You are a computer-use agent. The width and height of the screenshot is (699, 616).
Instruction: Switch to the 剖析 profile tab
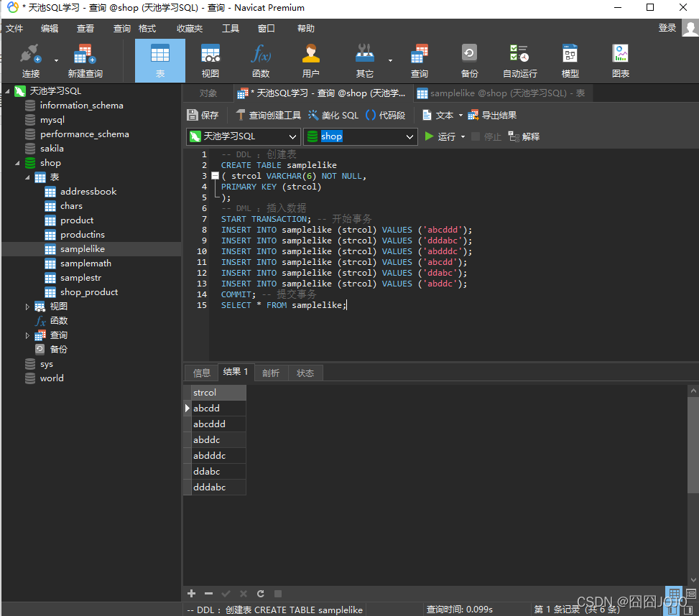[x=271, y=373]
